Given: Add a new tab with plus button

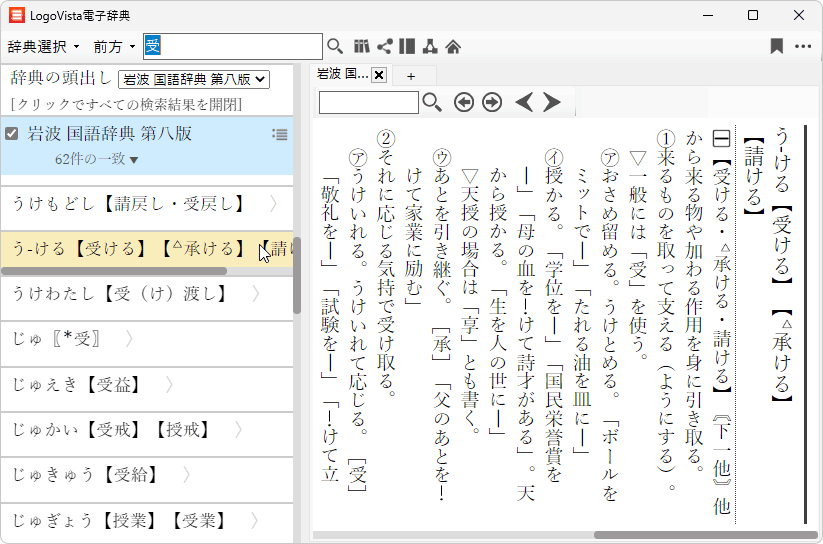Looking at the screenshot, I should pyautogui.click(x=410, y=76).
